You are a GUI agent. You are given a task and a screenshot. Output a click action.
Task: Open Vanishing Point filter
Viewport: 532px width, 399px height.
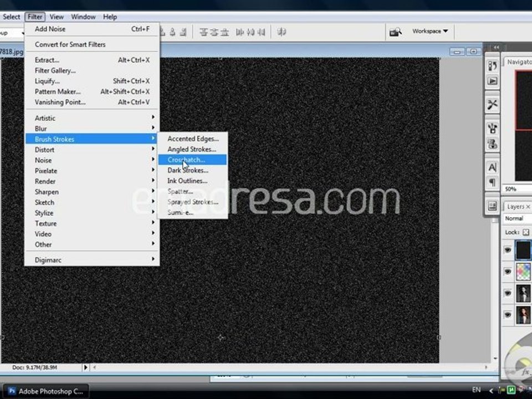(x=92, y=102)
